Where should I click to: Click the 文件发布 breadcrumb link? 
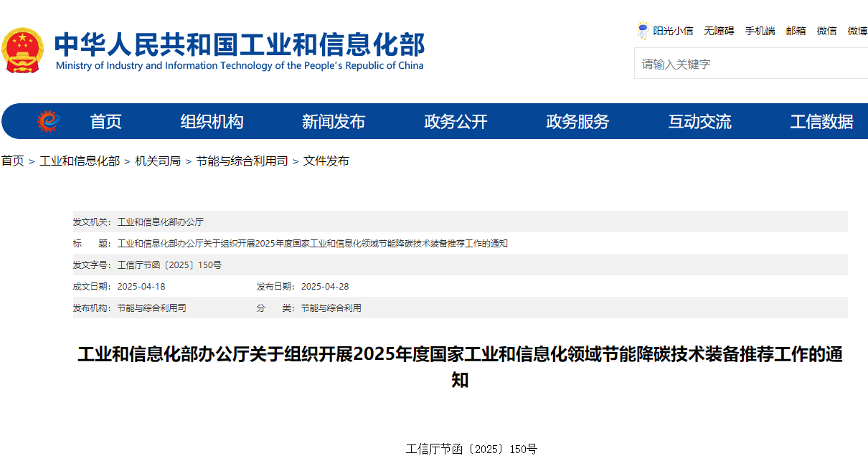[x=326, y=161]
